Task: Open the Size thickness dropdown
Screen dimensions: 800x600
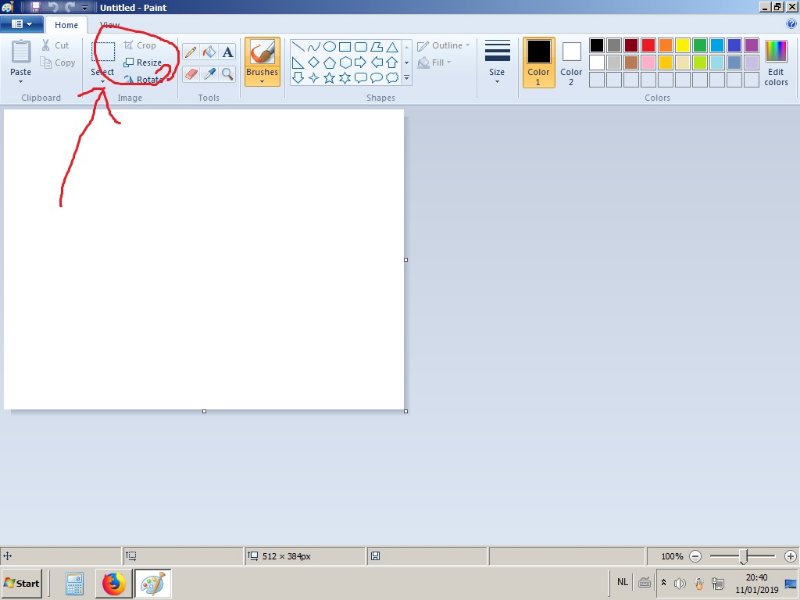Action: (x=497, y=63)
